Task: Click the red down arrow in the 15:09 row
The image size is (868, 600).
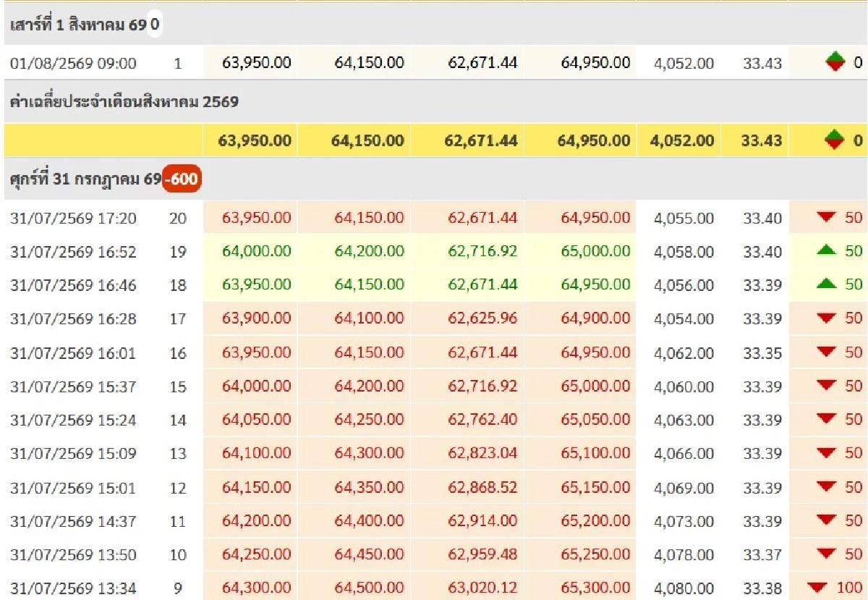Action: pos(826,453)
